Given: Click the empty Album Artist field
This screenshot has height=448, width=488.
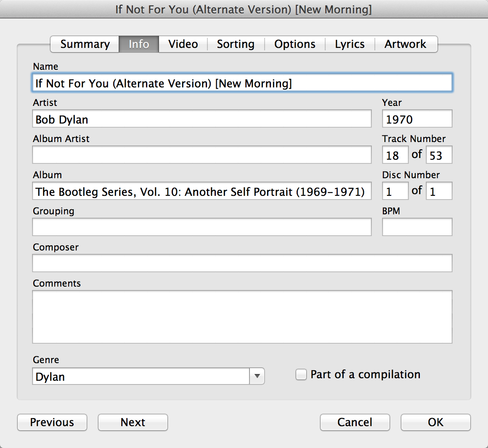Looking at the screenshot, I should (202, 155).
